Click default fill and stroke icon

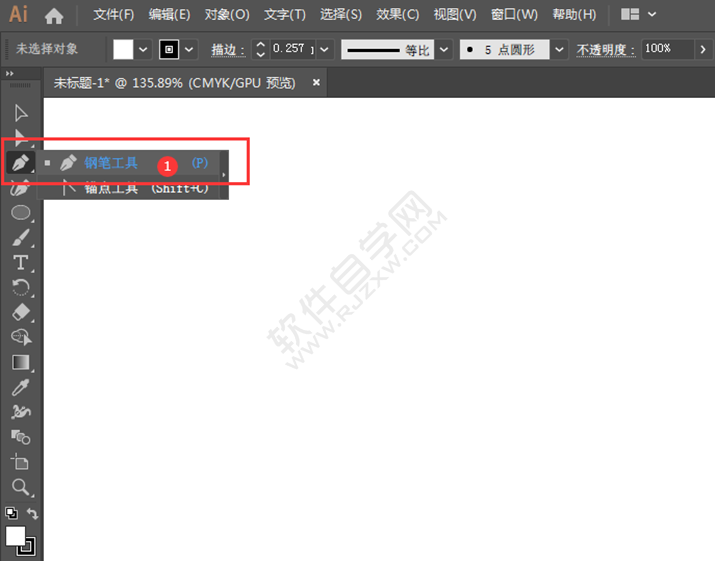point(11,513)
